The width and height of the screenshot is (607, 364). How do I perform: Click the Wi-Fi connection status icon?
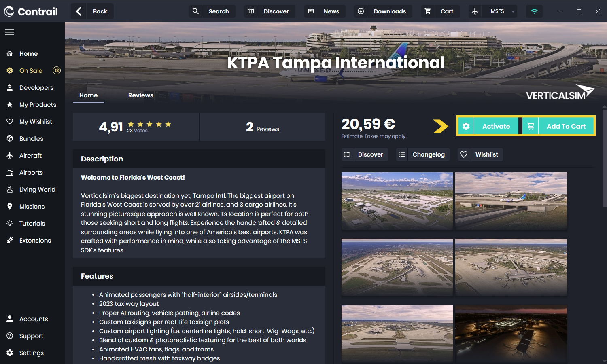[x=534, y=11]
